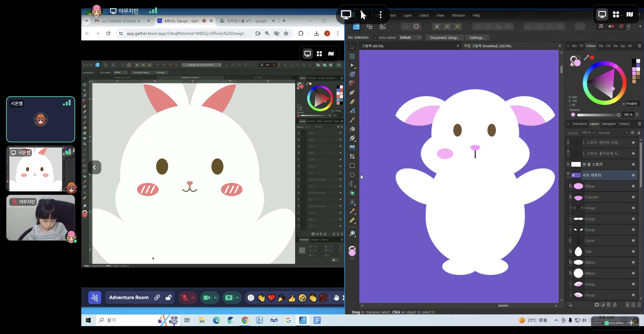The height and width of the screenshot is (334, 644).
Task: Click the Adventure Room button
Action: (x=129, y=297)
